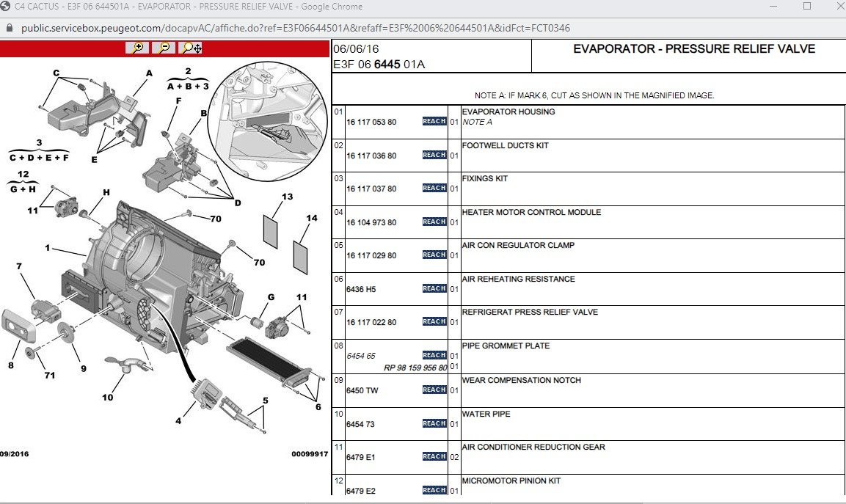
Task: Select part number 6479 E1
Action: [360, 458]
